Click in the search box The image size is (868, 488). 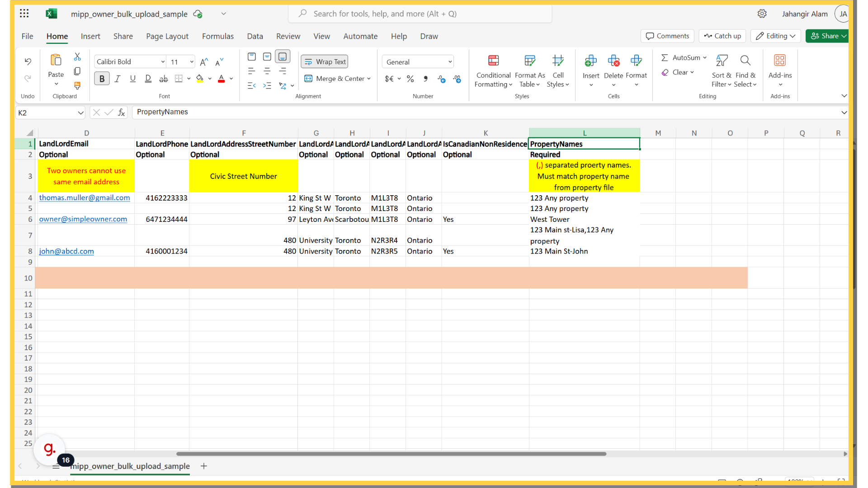tap(420, 14)
